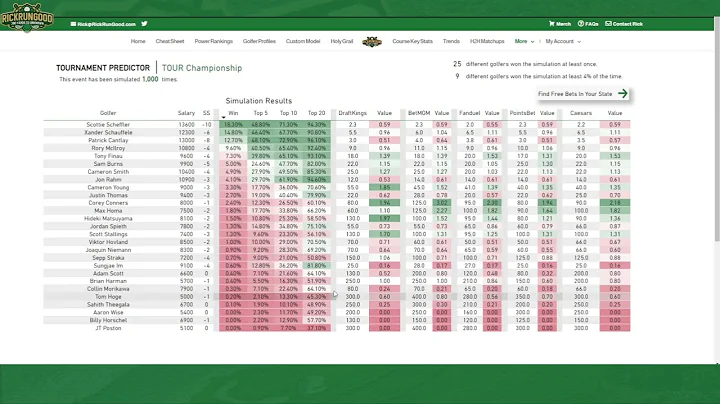Click the Merch cart icon
This screenshot has width=720, height=404.
pyautogui.click(x=551, y=23)
